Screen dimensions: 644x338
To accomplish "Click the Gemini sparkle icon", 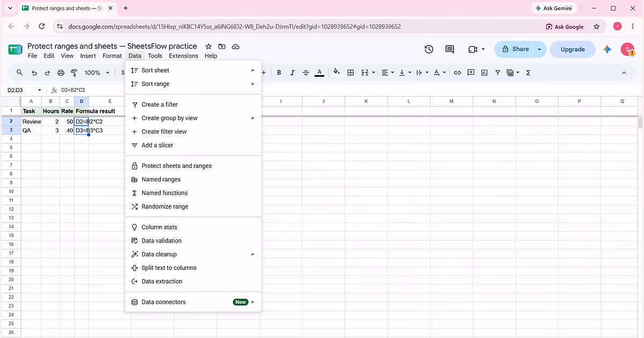I will (x=607, y=49).
